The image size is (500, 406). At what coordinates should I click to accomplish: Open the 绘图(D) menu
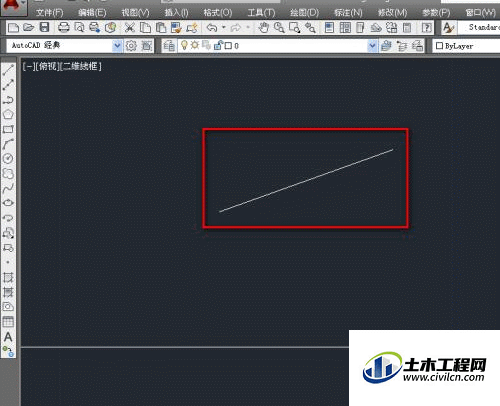click(x=304, y=13)
